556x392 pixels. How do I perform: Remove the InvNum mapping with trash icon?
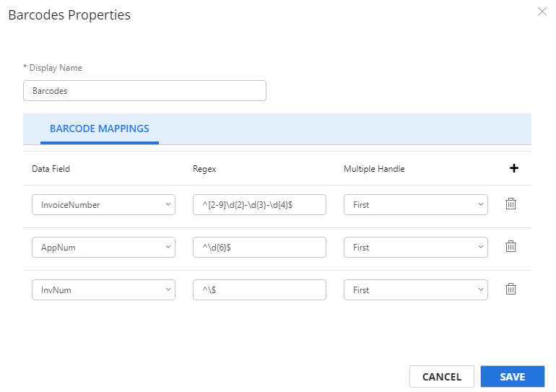click(511, 289)
